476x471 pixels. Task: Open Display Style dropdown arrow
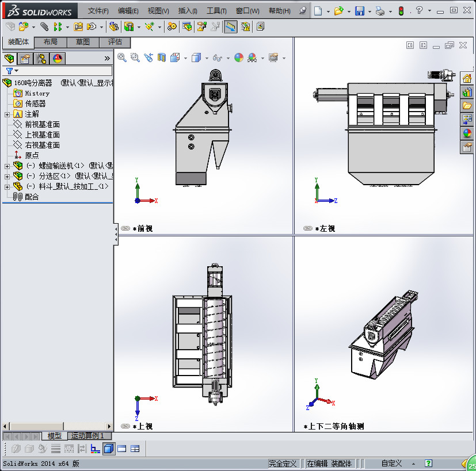point(207,58)
